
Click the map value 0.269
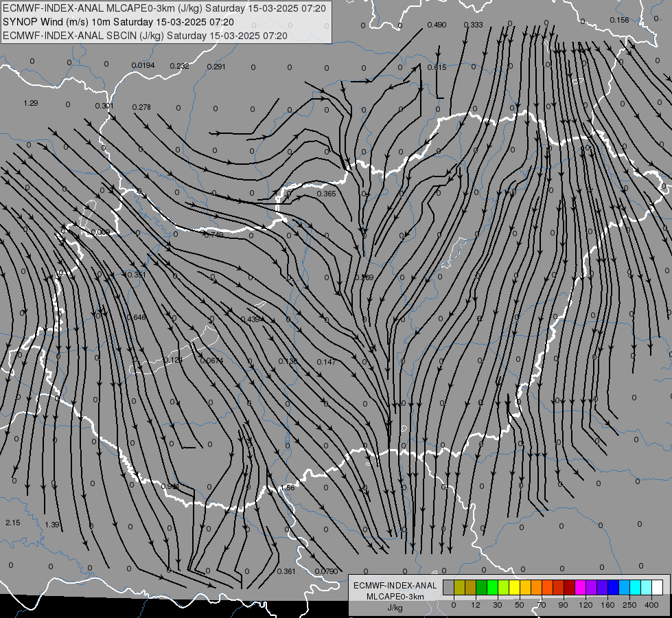point(364,277)
